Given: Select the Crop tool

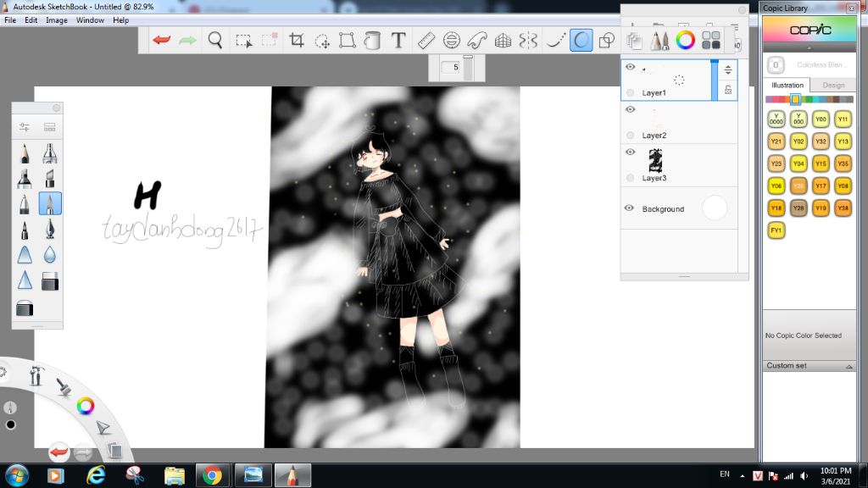Looking at the screenshot, I should 297,40.
